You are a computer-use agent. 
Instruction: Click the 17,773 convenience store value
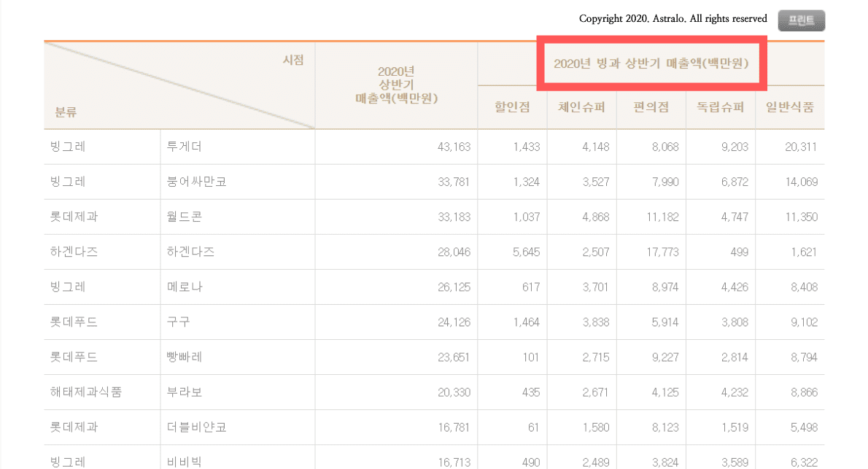(662, 252)
